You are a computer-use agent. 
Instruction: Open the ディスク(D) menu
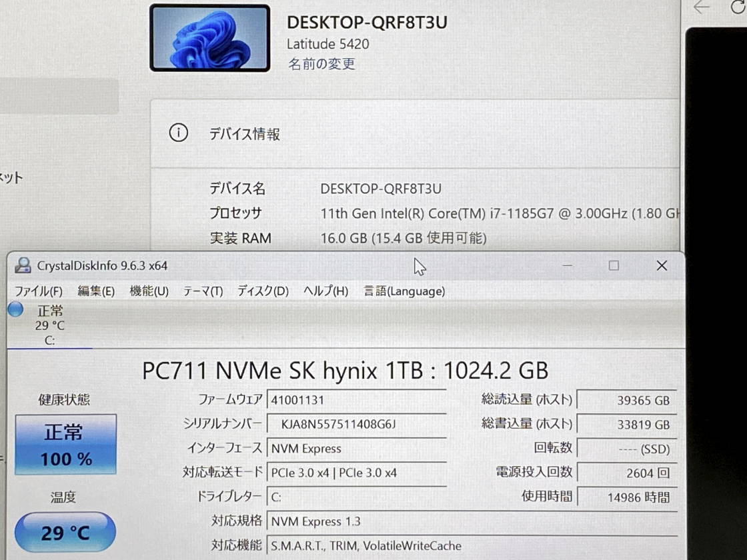coord(263,291)
